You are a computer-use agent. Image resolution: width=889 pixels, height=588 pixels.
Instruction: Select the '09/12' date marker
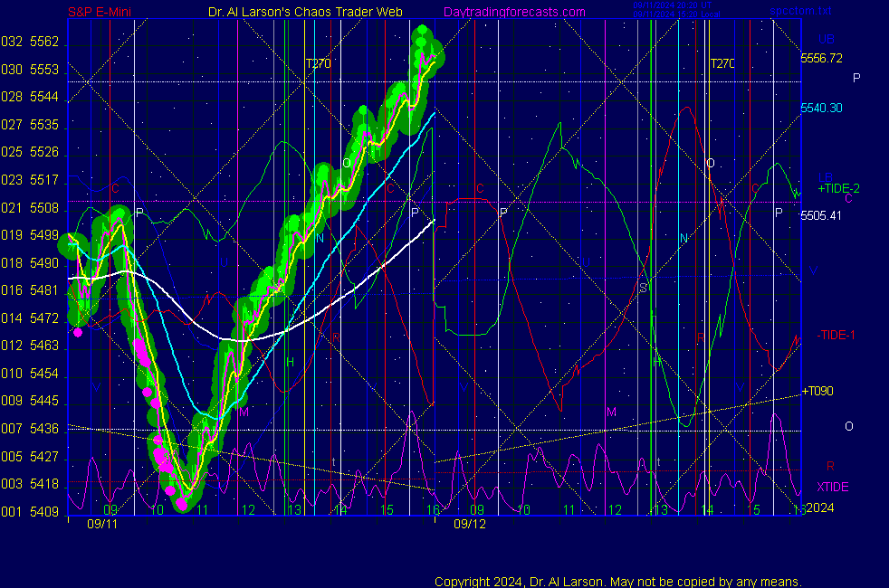coord(470,524)
